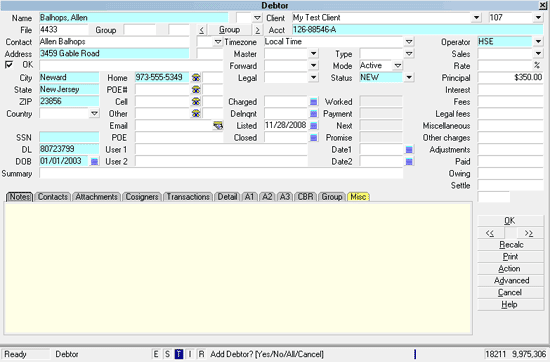Switch to the Transactions tab
This screenshot has height=362, width=550.
pos(188,197)
